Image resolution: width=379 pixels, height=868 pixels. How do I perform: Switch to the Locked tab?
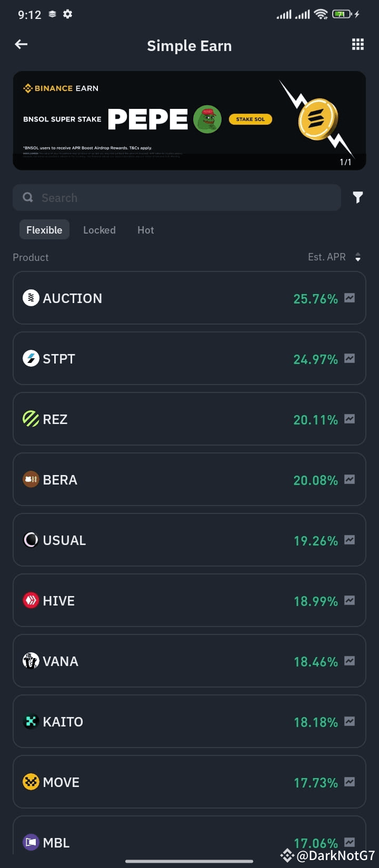99,230
